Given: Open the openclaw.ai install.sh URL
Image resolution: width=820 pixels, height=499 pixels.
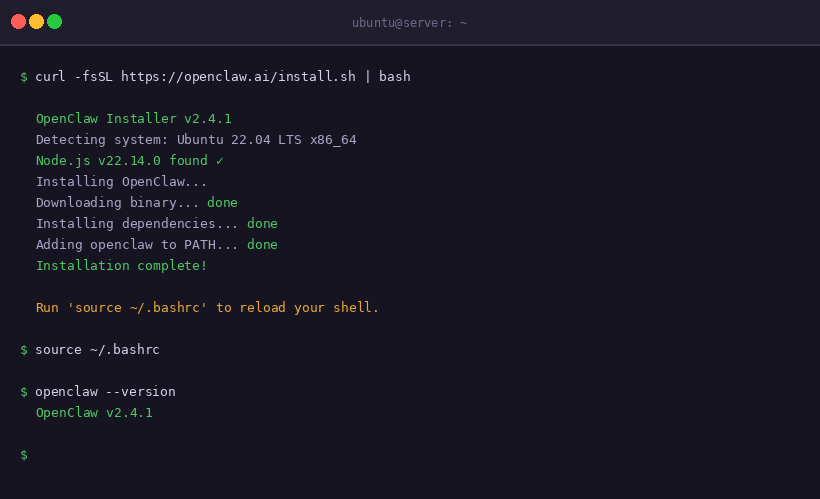Looking at the screenshot, I should [246, 77].
